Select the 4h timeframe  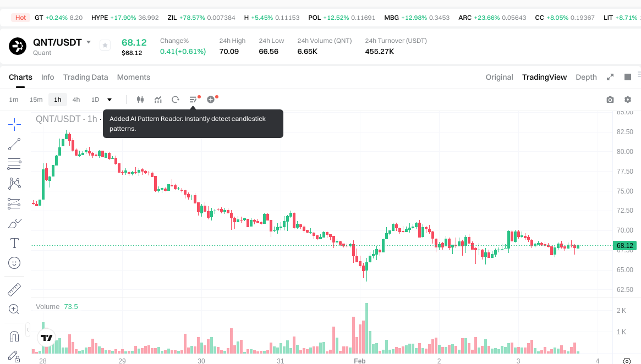tap(76, 100)
